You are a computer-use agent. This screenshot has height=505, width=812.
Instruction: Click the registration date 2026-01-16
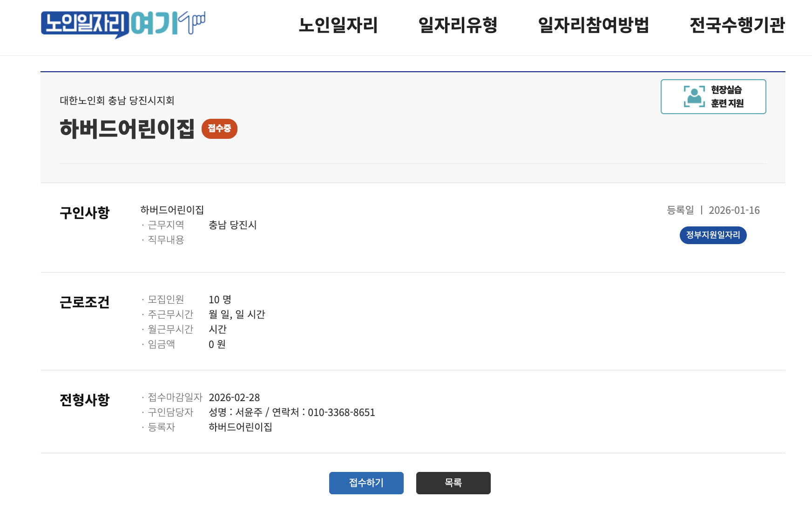click(x=735, y=210)
